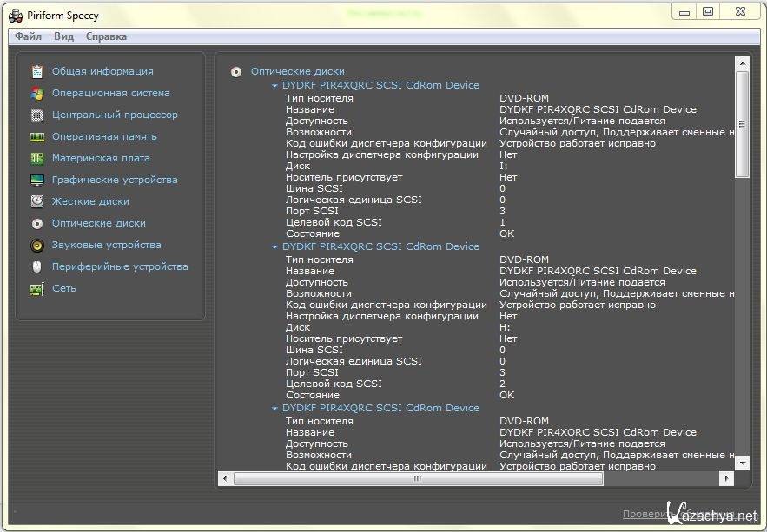Select the Графические устройства monitor icon
The width and height of the screenshot is (767, 532).
click(x=37, y=180)
